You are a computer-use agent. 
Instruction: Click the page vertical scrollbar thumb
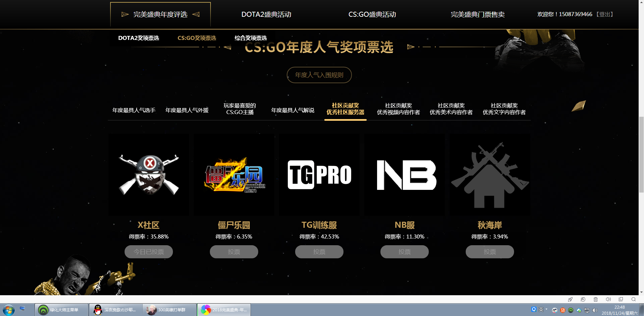point(641,154)
